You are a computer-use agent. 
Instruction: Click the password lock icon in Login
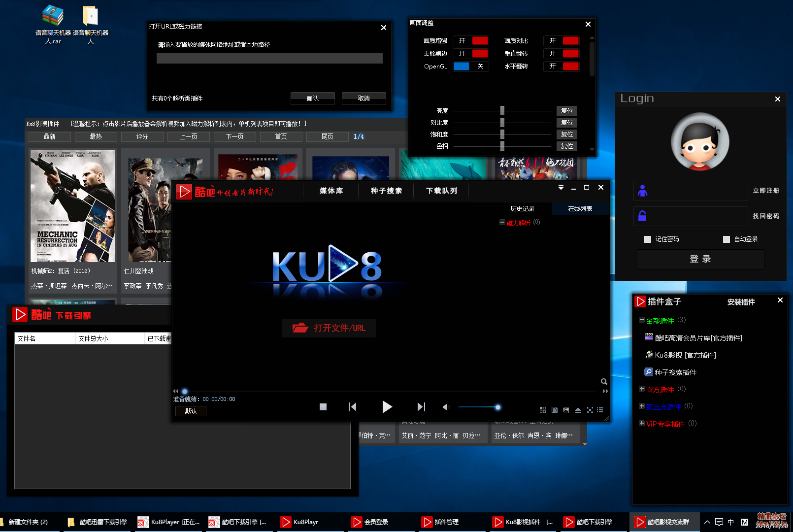[642, 216]
